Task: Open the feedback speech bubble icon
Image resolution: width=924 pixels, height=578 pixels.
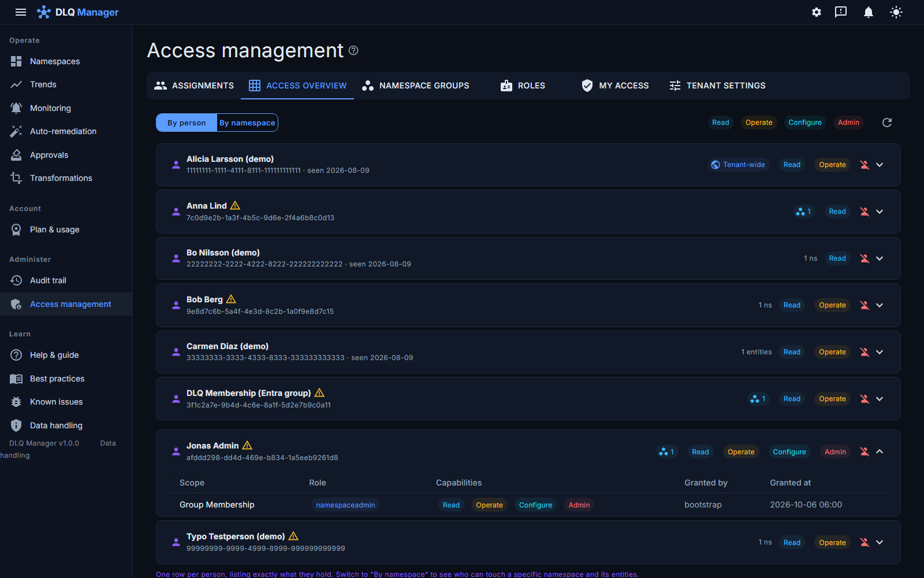Action: click(x=841, y=12)
